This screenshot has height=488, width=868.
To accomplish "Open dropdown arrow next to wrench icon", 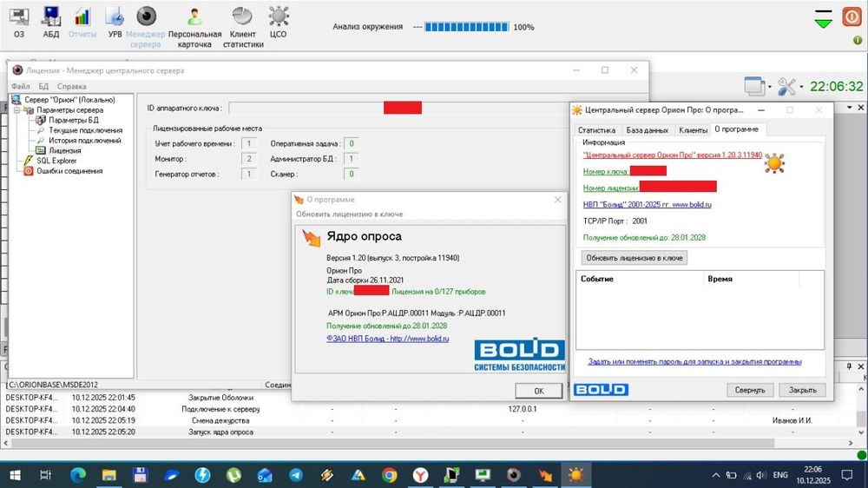I will click(801, 87).
